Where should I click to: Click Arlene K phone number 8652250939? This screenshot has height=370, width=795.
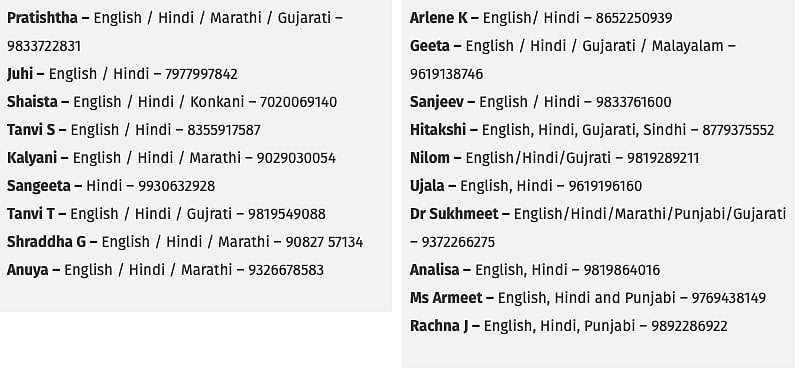pyautogui.click(x=634, y=18)
